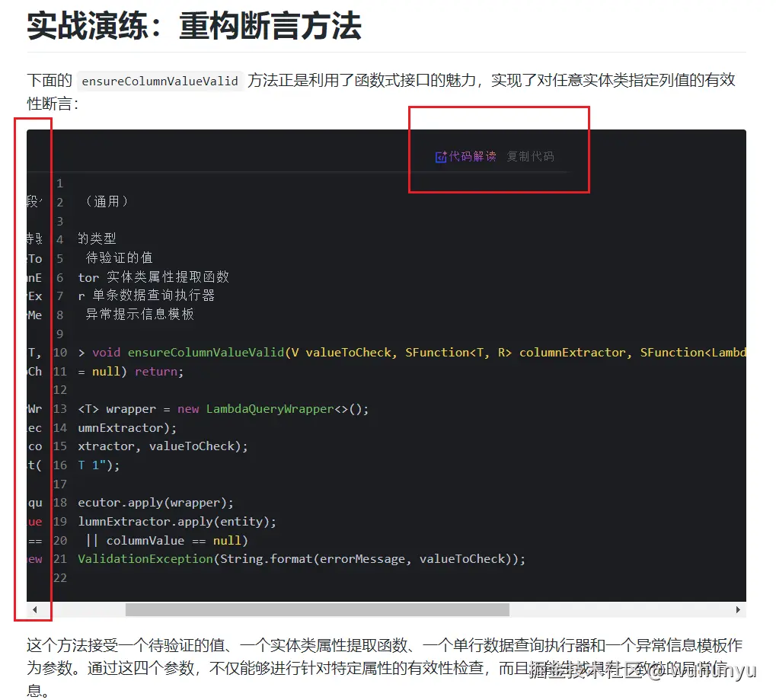This screenshot has height=700, width=776.
Task: Click 复制代码 to copy the code
Action: tap(530, 156)
